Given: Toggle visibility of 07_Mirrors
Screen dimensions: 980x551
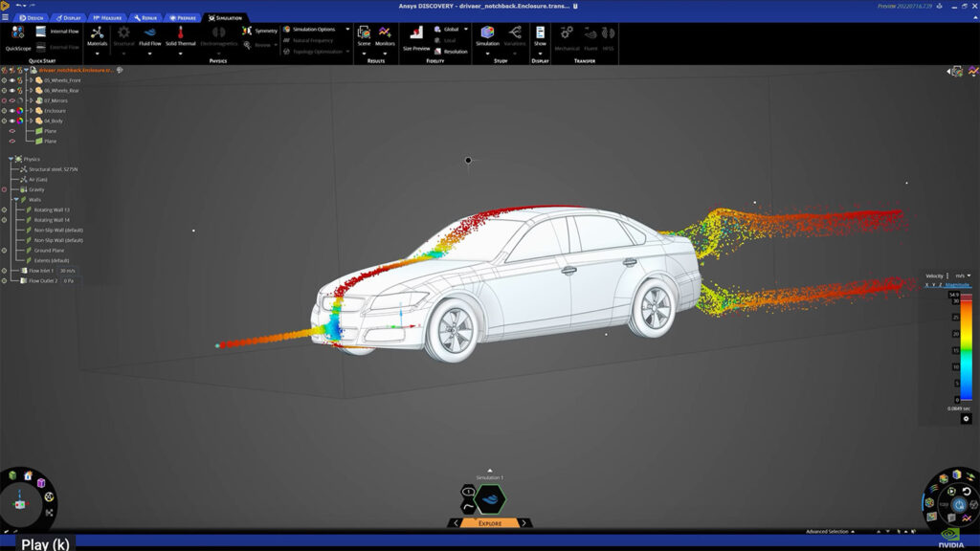Looking at the screenshot, I should coord(10,99).
